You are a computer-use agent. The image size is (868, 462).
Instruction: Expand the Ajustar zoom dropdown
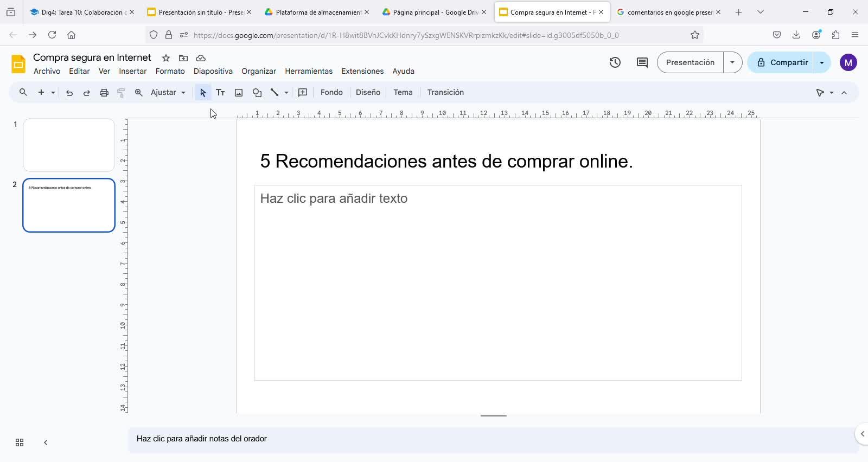coord(168,93)
